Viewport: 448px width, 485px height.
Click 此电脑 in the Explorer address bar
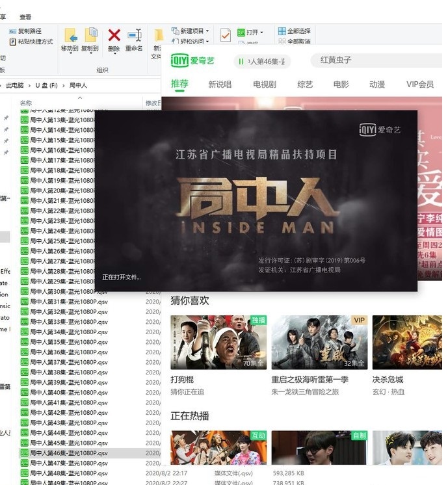[15, 85]
